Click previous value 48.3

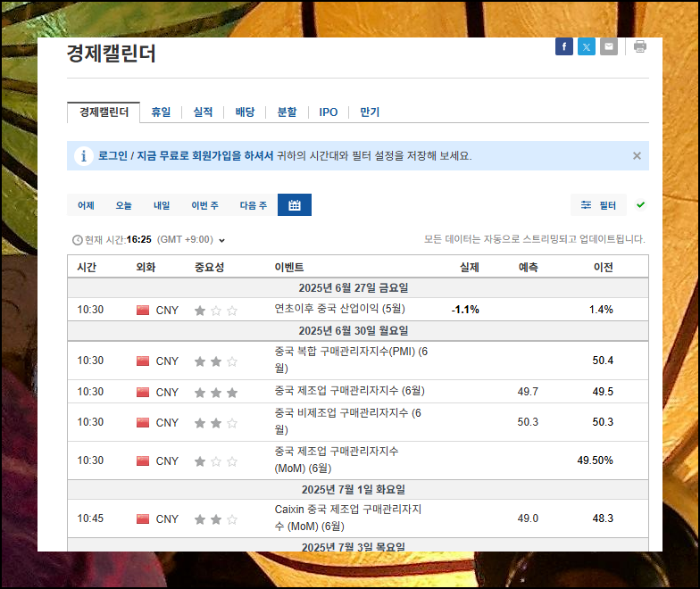coord(603,518)
